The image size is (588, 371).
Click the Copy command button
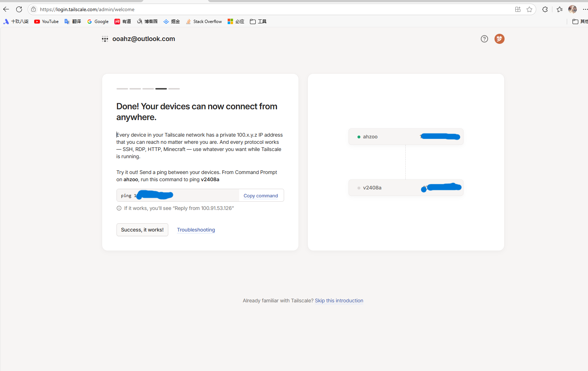pyautogui.click(x=261, y=196)
